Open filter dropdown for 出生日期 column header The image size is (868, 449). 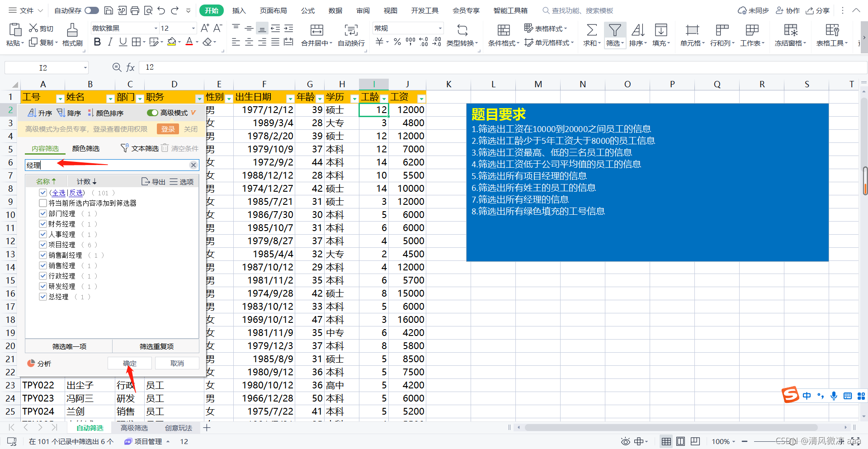point(290,99)
